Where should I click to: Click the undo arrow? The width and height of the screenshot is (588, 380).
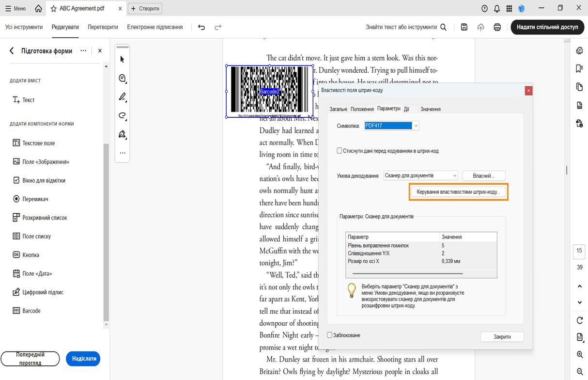point(201,27)
